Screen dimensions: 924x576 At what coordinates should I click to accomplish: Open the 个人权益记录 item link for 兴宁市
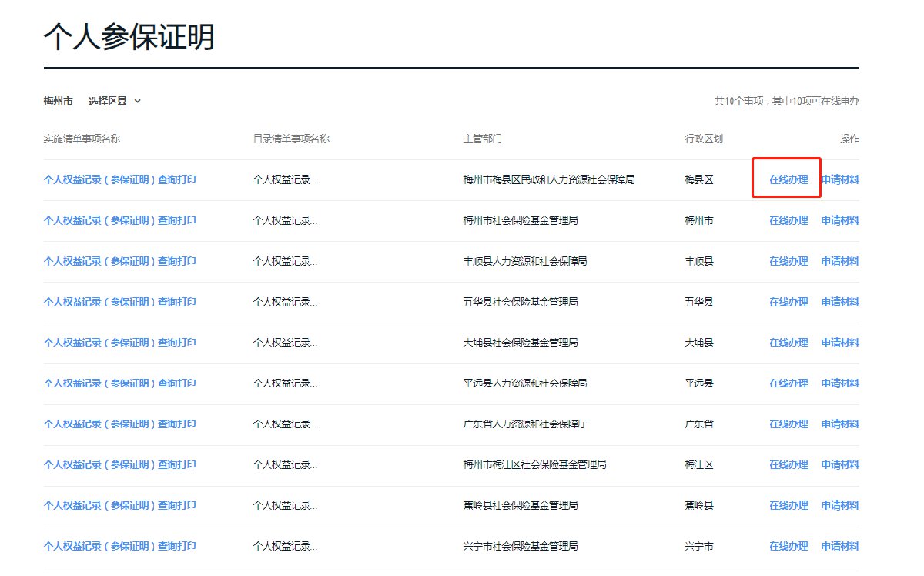coord(120,547)
